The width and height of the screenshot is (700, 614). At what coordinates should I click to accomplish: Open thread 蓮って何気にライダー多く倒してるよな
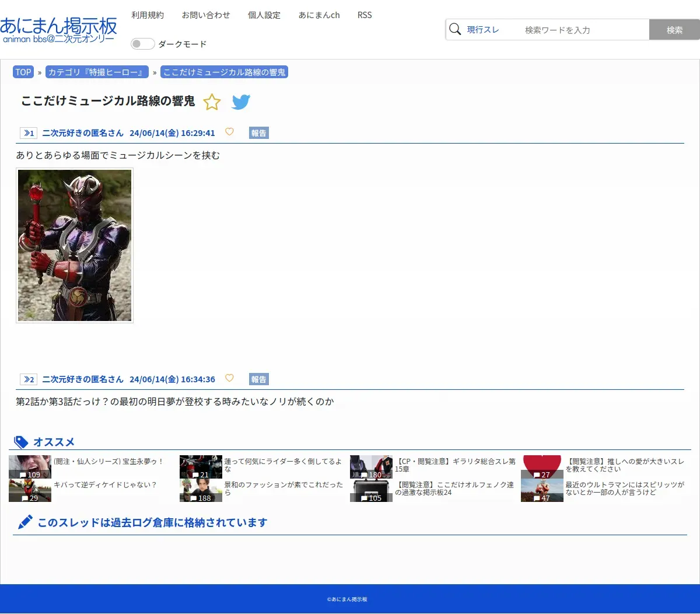tap(283, 465)
